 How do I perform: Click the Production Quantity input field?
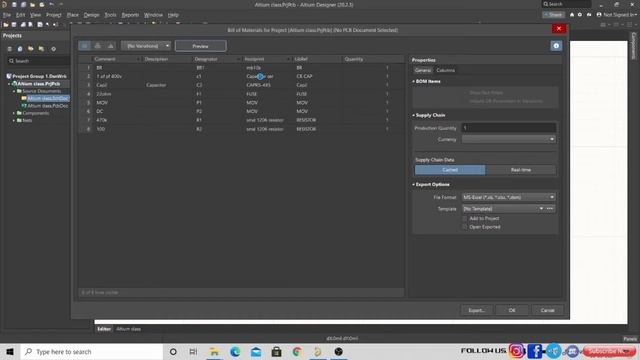509,128
